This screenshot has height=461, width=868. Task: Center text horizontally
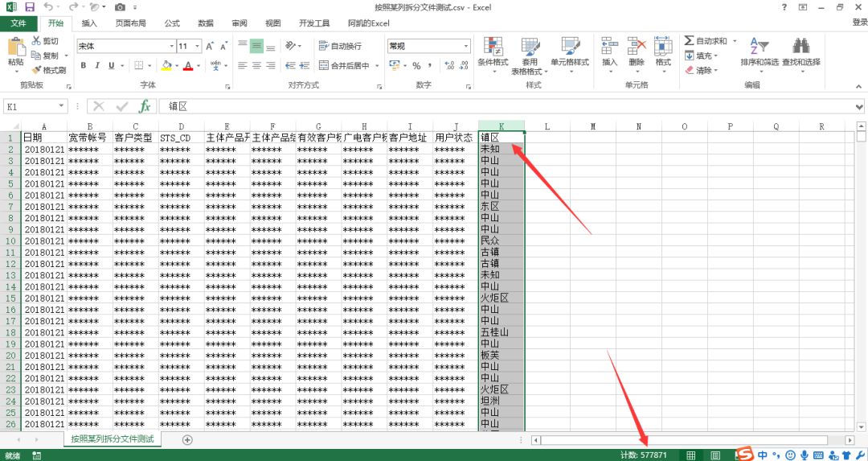pos(256,65)
